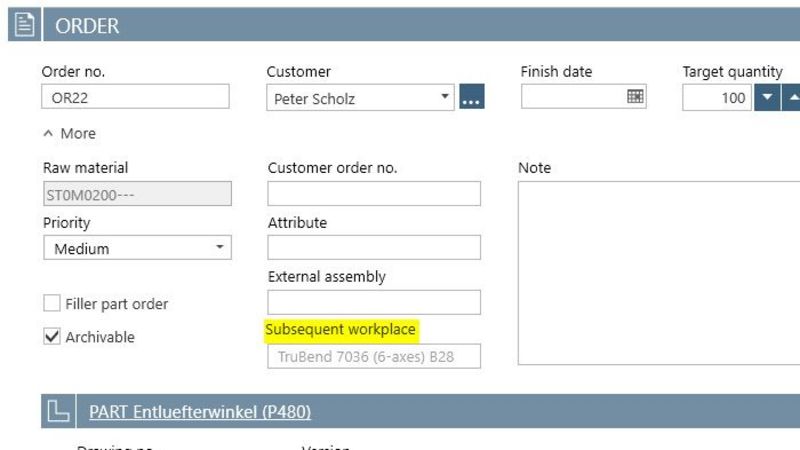Image resolution: width=800 pixels, height=450 pixels.
Task: Click the Subsequent workplace TruBend field
Action: [x=374, y=356]
